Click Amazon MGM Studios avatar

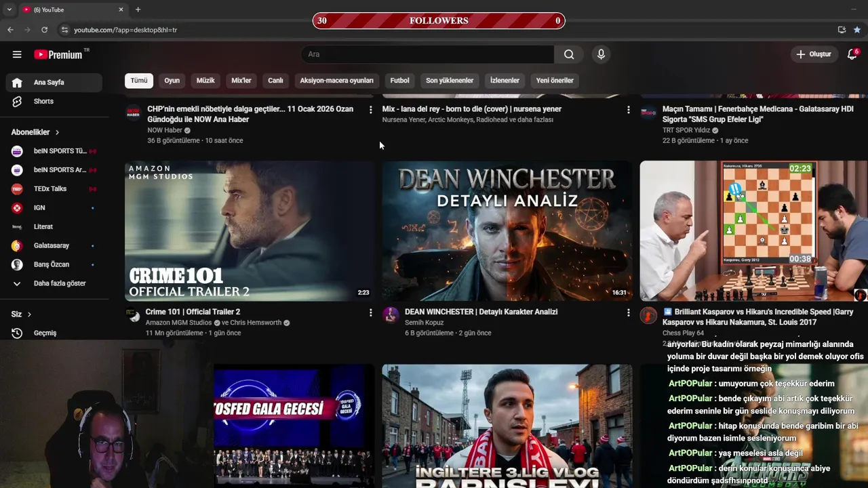click(x=134, y=315)
